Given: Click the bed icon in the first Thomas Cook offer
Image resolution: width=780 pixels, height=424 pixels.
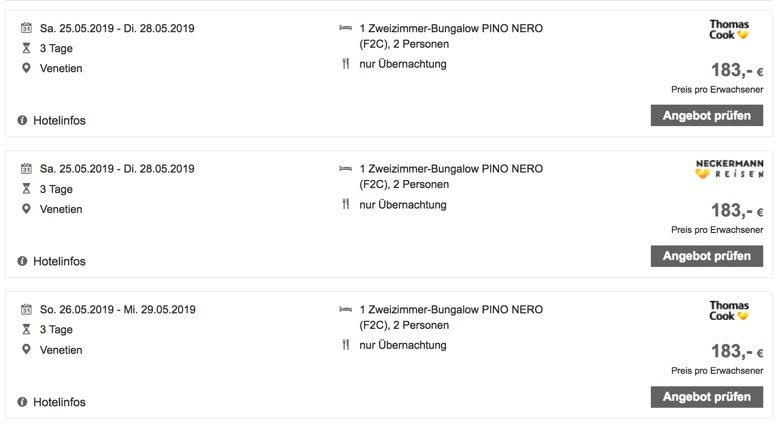Looking at the screenshot, I should (x=346, y=28).
